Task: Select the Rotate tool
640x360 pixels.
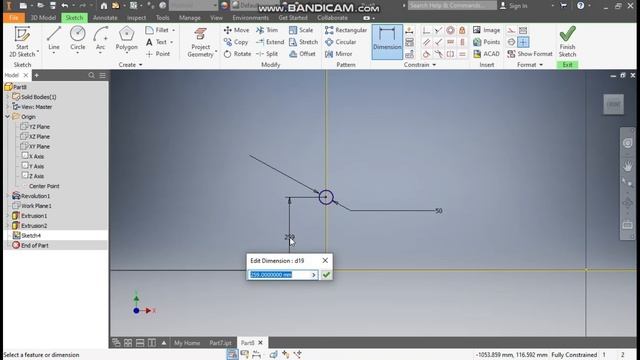Action: (237, 54)
